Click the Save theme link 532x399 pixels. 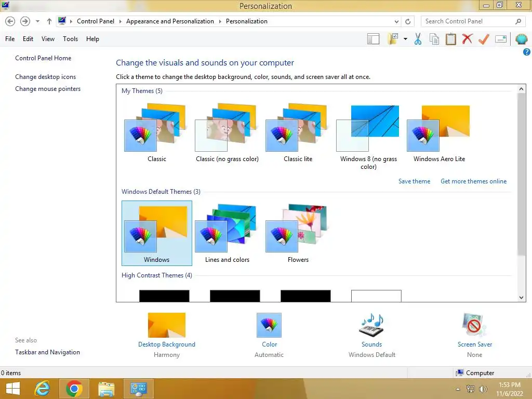coord(414,181)
